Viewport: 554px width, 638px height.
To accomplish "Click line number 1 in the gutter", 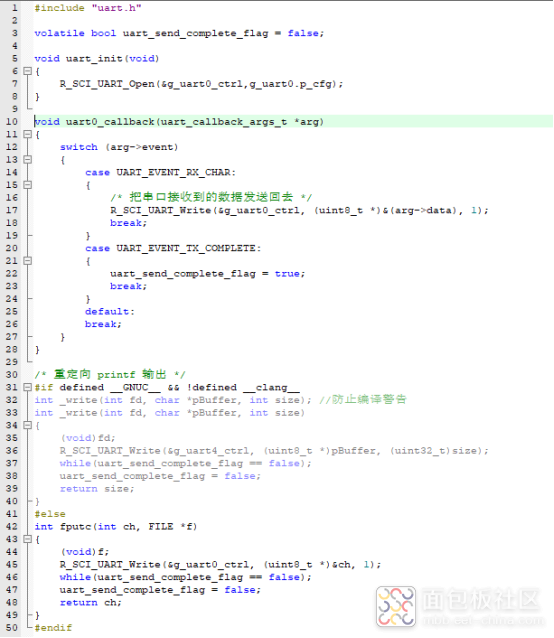I will 15,8.
